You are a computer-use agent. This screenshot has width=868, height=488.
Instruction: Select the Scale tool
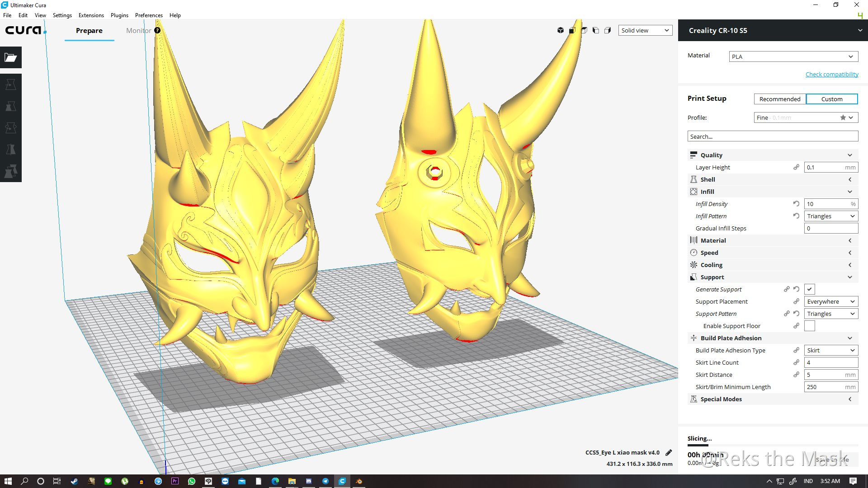(11, 106)
